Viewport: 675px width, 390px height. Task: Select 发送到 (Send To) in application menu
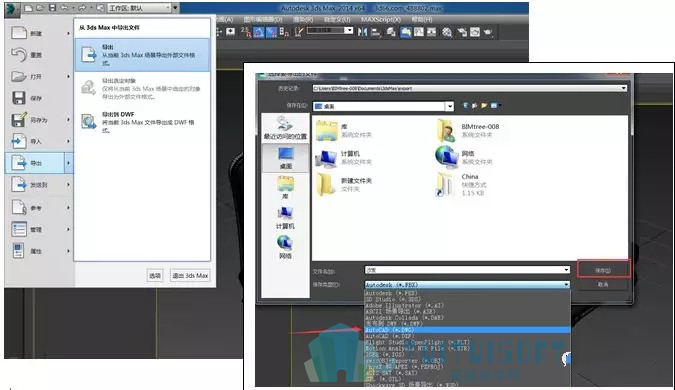tap(39, 185)
